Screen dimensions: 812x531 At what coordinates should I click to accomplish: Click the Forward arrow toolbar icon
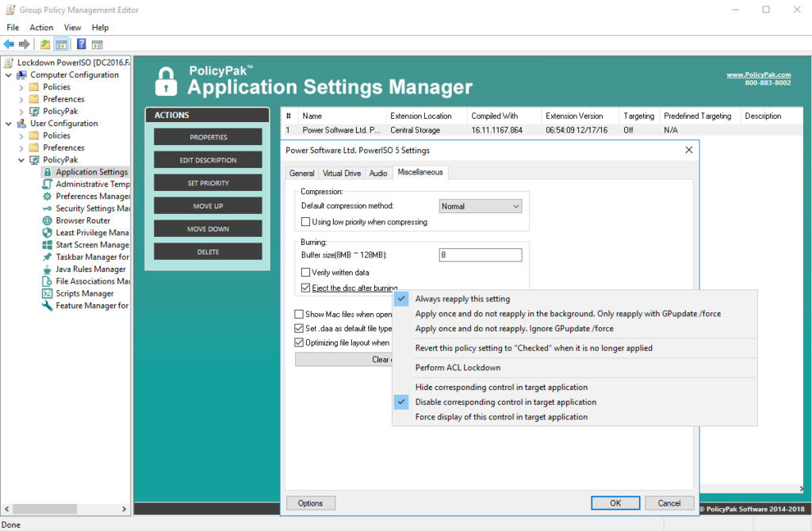tap(24, 44)
